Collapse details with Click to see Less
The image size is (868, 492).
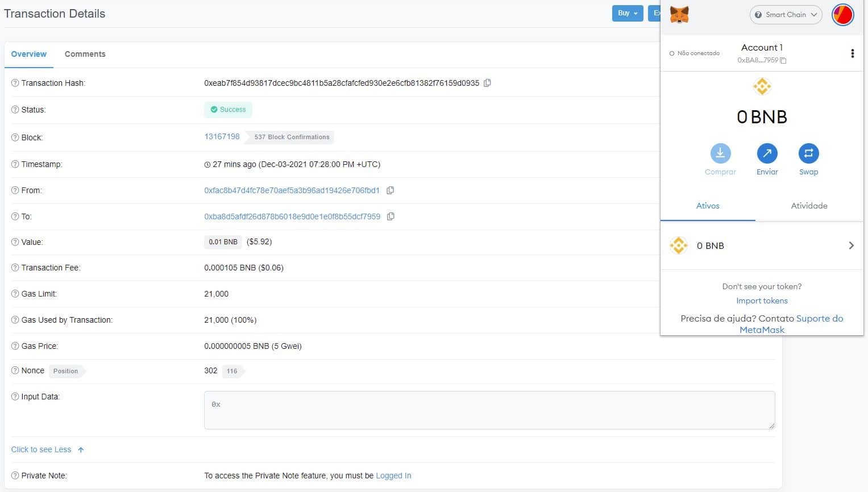coord(48,449)
